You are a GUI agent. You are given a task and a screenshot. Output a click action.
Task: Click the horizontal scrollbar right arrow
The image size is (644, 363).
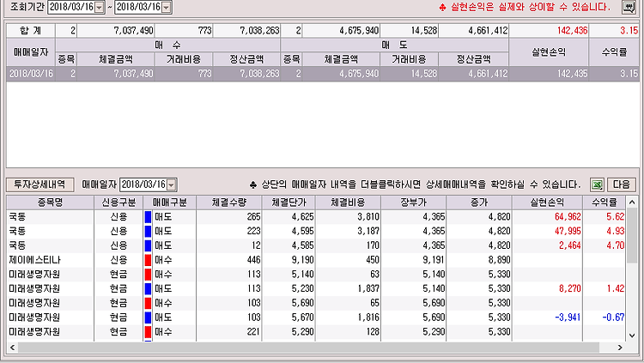point(620,348)
